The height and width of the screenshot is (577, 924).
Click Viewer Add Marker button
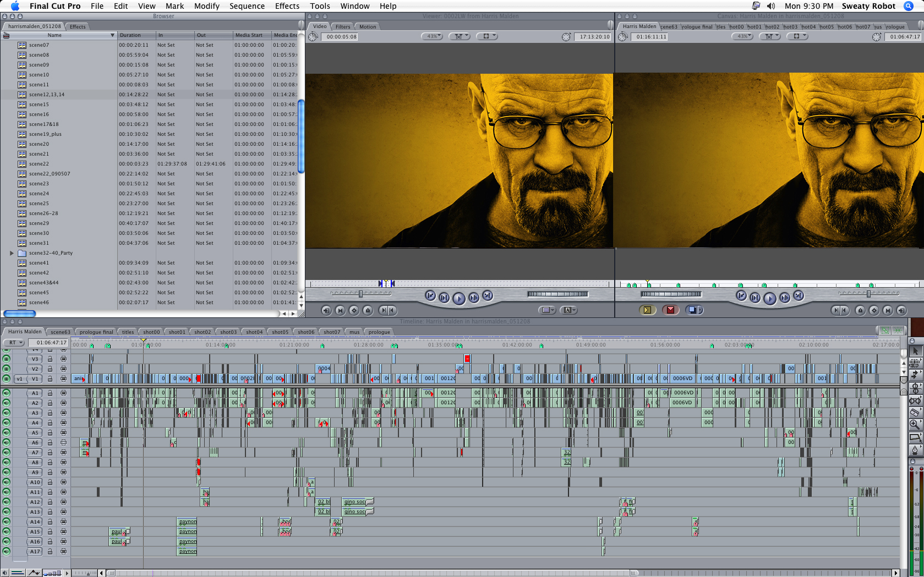368,310
